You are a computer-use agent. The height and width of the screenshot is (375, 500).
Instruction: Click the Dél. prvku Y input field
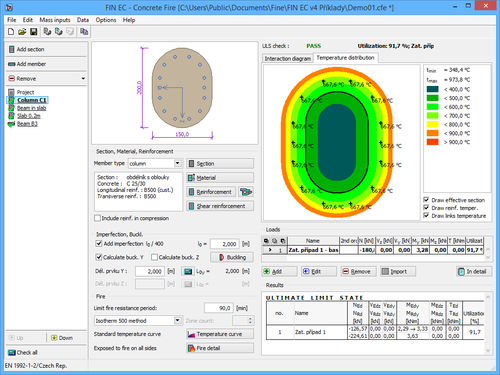coord(150,271)
